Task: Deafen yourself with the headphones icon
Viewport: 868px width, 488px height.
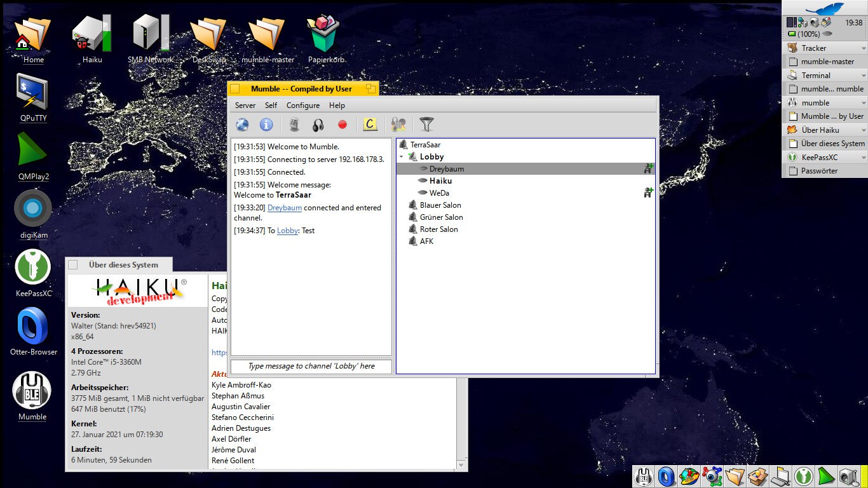Action: click(x=318, y=125)
